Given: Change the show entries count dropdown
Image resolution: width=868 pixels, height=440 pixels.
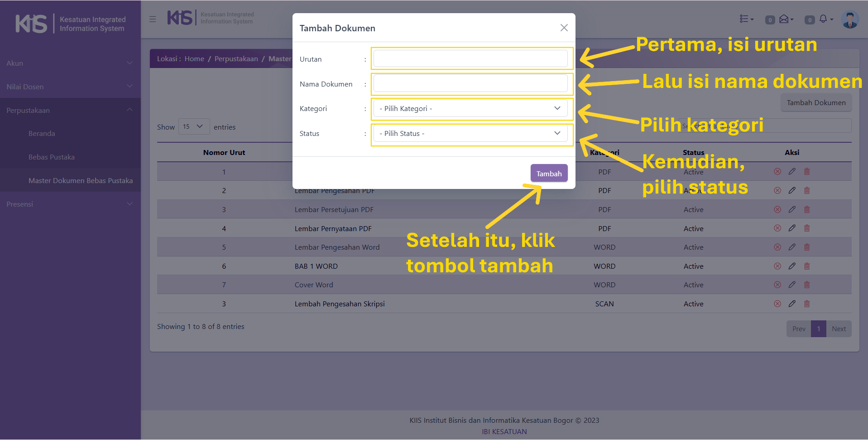Looking at the screenshot, I should click(194, 126).
